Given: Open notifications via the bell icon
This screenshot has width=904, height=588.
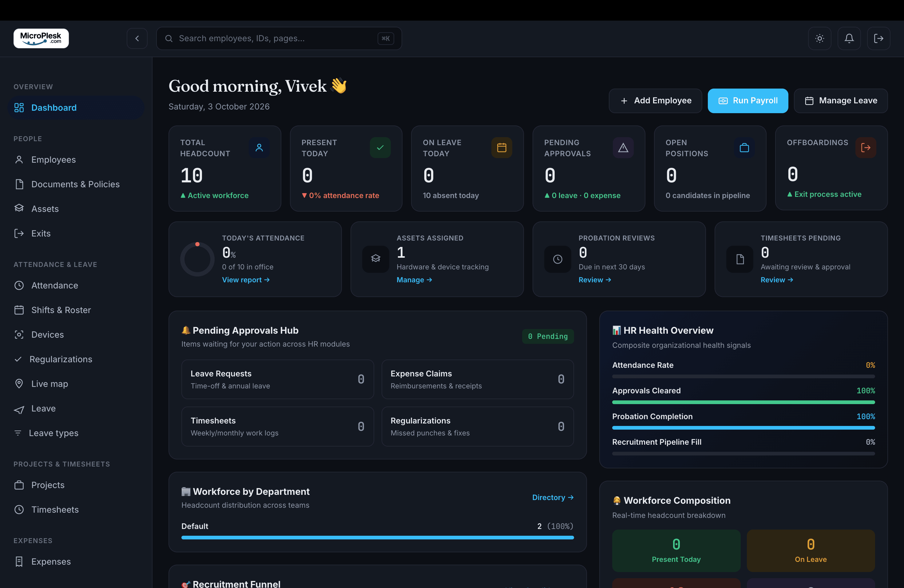Looking at the screenshot, I should click(x=849, y=38).
